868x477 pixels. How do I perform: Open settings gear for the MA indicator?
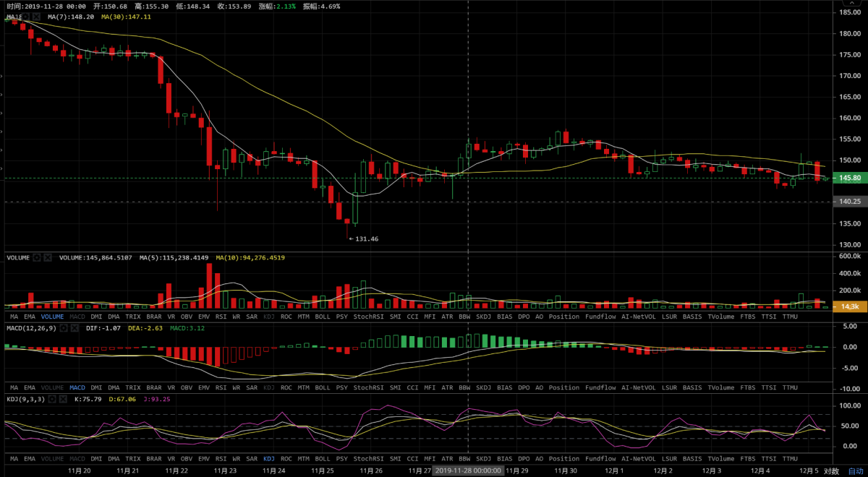24,17
